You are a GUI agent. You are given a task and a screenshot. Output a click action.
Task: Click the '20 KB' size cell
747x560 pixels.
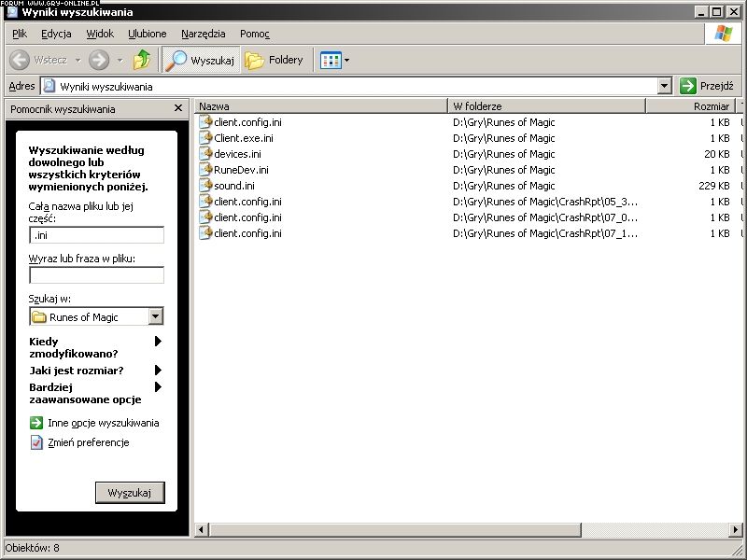717,154
